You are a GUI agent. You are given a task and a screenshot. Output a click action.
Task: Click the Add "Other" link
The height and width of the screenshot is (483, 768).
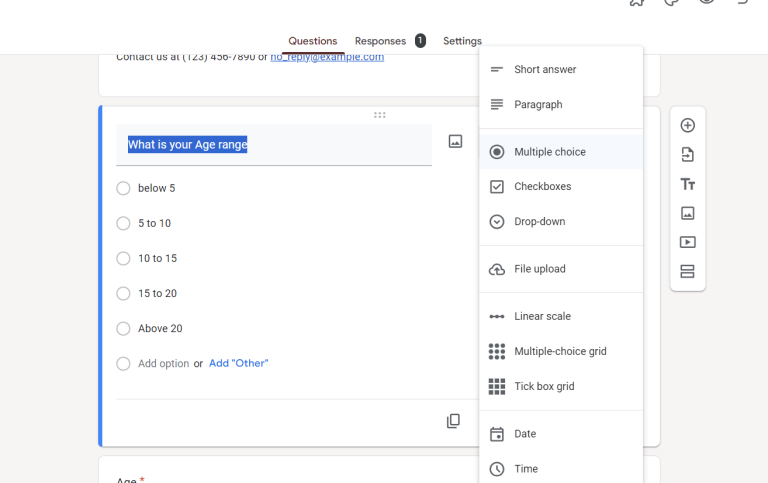pyautogui.click(x=239, y=363)
